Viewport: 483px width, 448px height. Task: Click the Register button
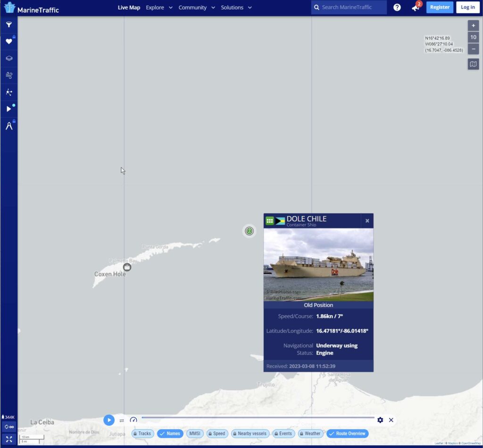pos(440,8)
